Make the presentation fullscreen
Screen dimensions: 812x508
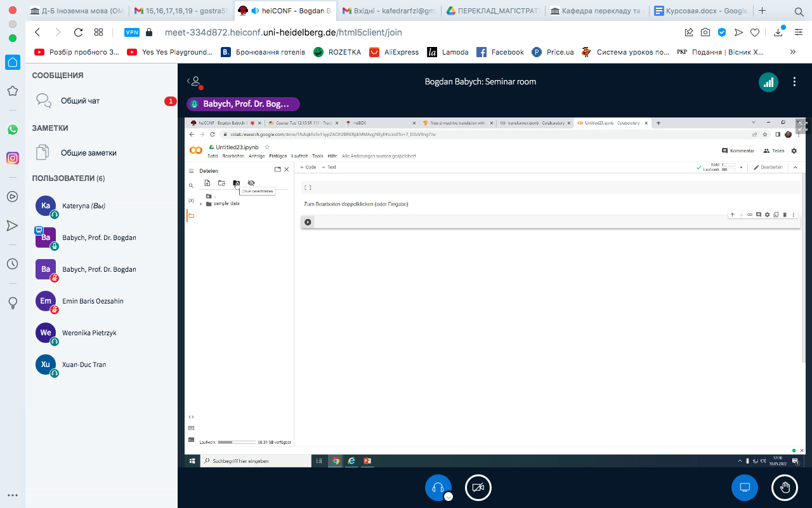(801, 126)
